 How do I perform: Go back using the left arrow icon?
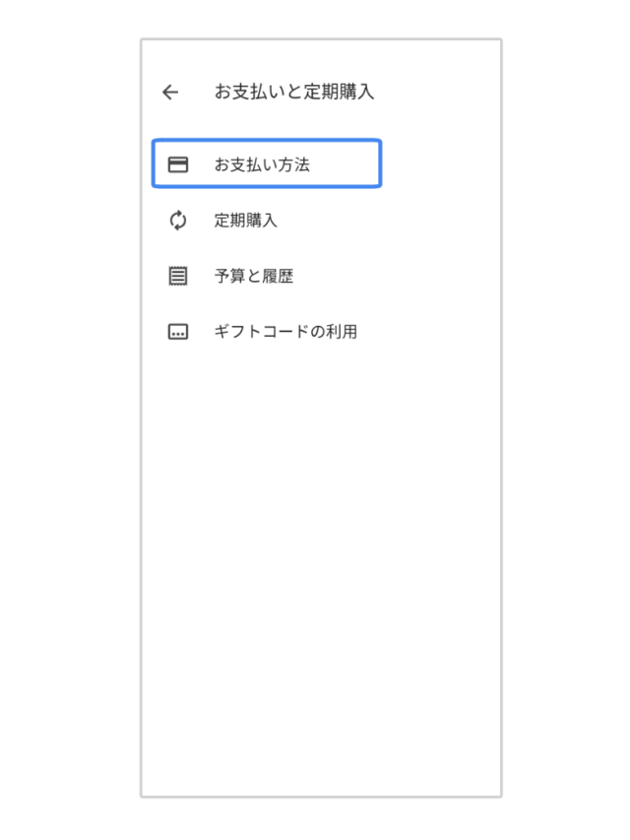[170, 93]
